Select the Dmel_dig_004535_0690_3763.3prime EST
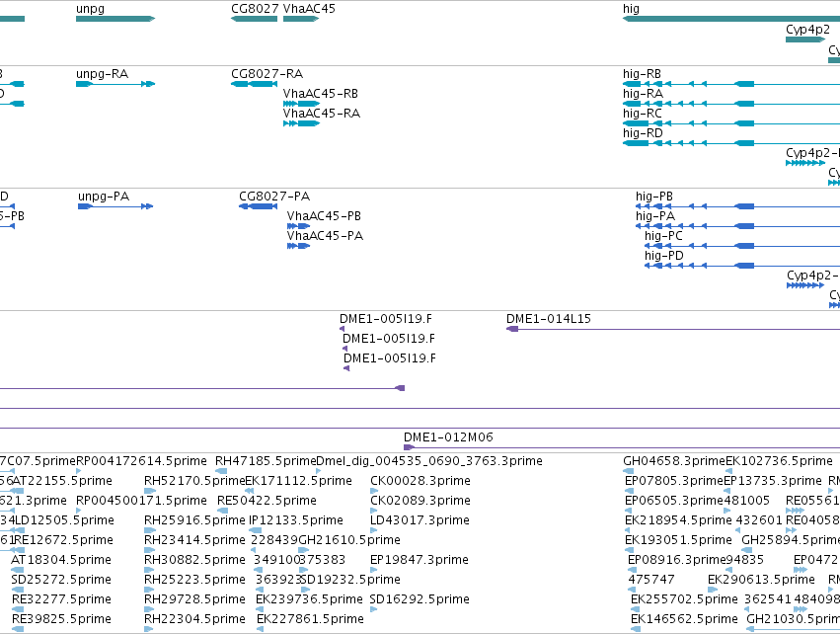The image size is (840, 634). coord(319,471)
